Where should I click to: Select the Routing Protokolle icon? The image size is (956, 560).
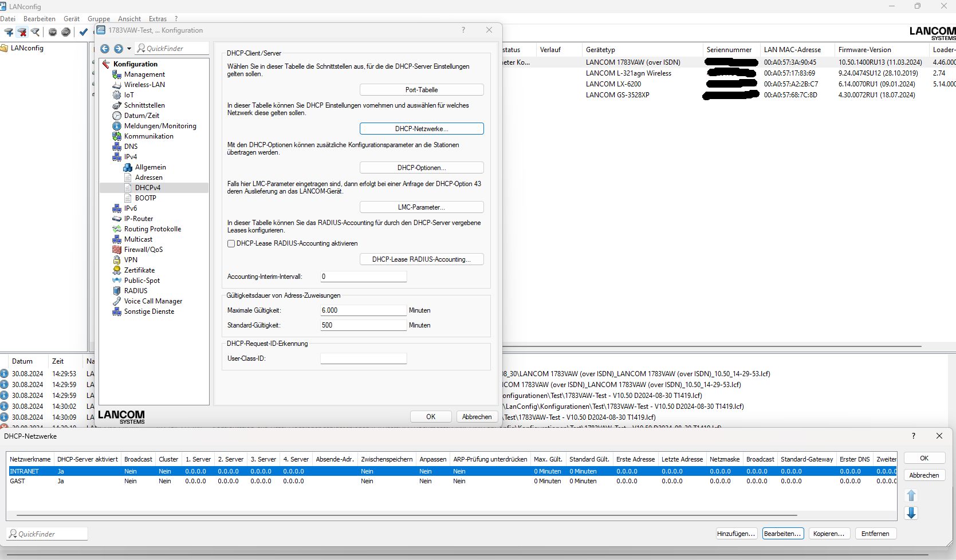tap(117, 229)
